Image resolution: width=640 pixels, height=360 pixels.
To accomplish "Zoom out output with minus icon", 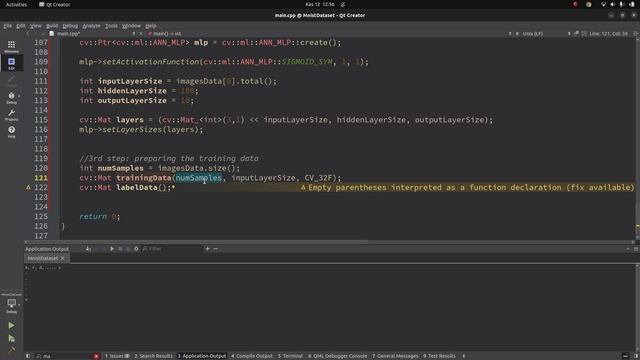I will pyautogui.click(x=216, y=249).
